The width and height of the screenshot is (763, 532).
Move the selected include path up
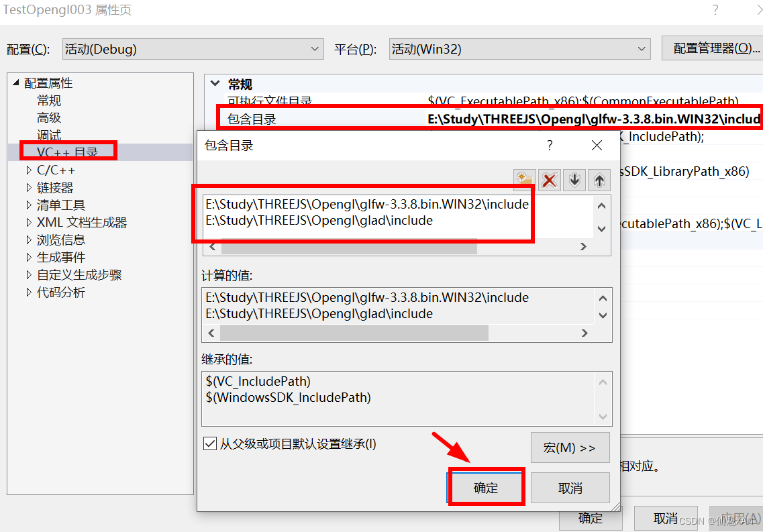tap(599, 180)
